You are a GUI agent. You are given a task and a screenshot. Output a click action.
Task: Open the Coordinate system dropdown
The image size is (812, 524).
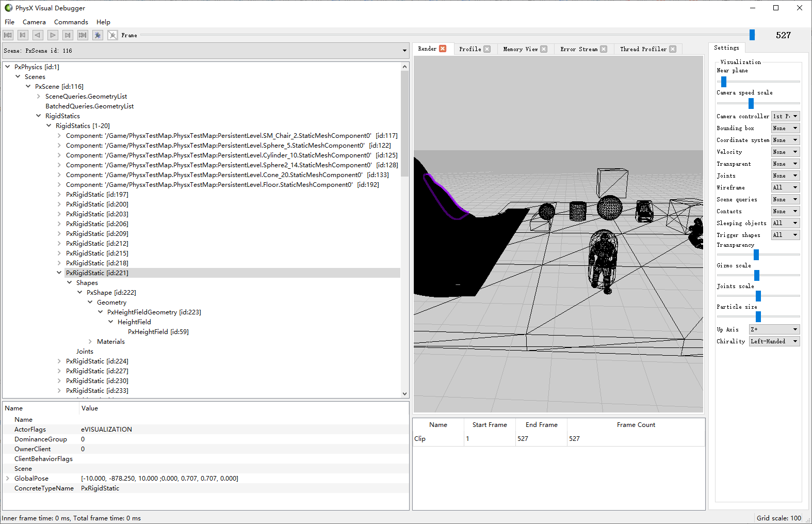click(x=785, y=140)
